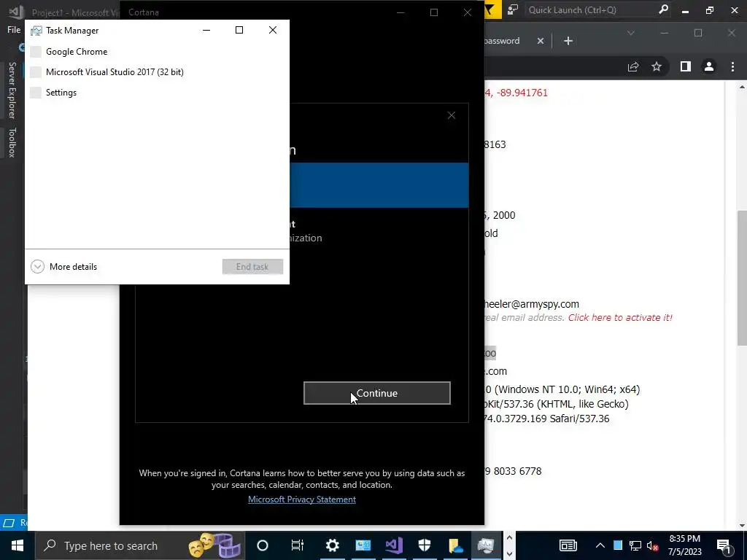The image size is (747, 560).
Task: Open clock and date flyout
Action: coord(684,545)
